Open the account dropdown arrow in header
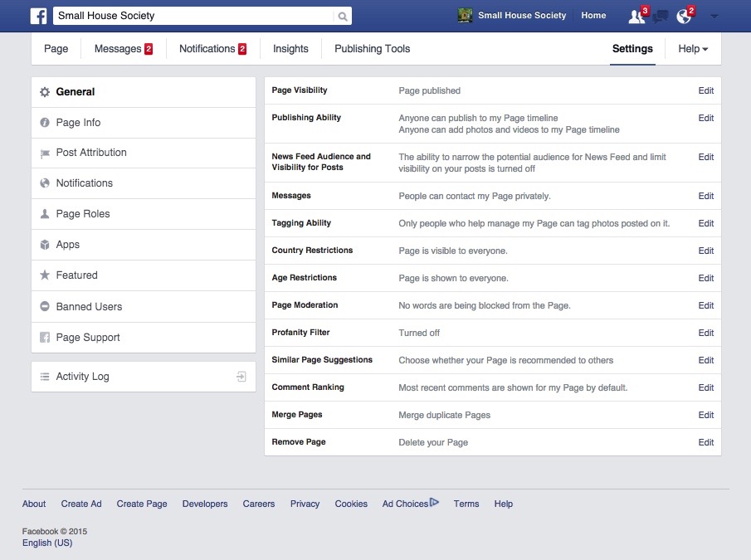751x560 pixels. 714,17
